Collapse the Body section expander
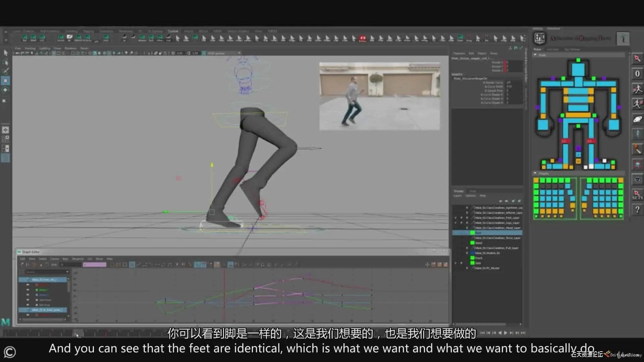Screen dimensions: 644x362 click(535, 55)
